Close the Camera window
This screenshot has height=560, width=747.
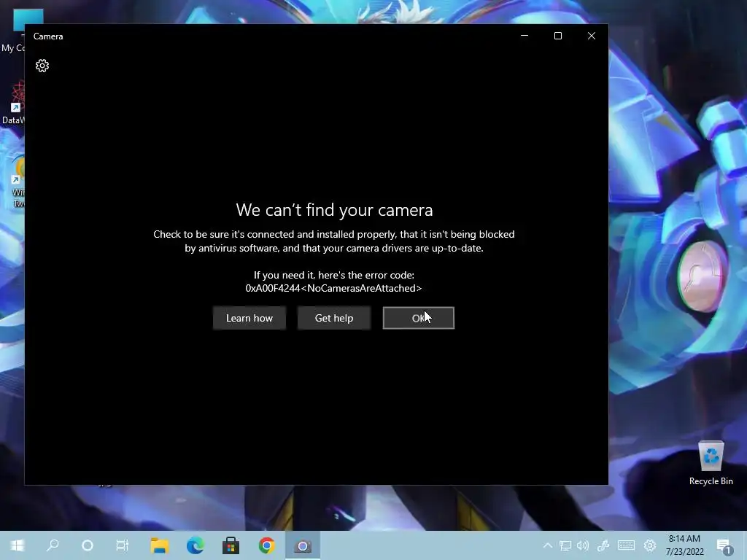click(x=591, y=36)
